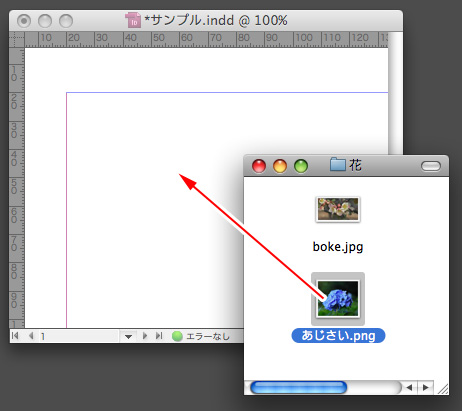Viewport: 462px width, 411px height.
Task: Go to the next page arrow
Action: click(x=145, y=336)
